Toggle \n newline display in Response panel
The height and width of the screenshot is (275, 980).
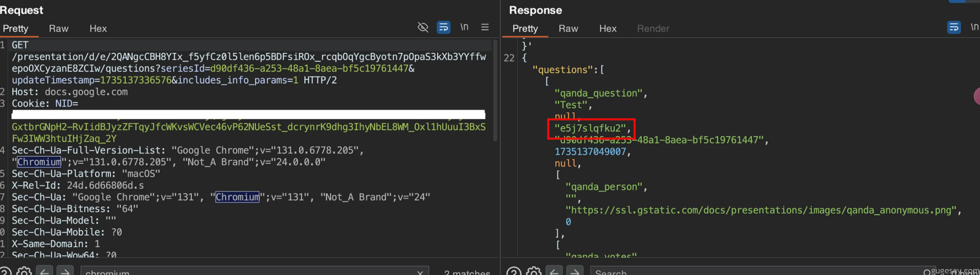974,27
